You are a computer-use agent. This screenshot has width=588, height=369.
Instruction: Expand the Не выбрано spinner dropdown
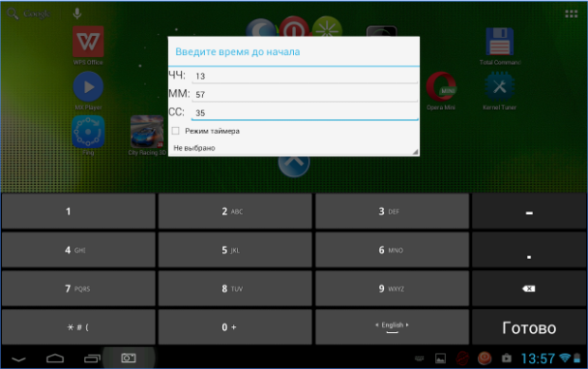pyautogui.click(x=294, y=148)
